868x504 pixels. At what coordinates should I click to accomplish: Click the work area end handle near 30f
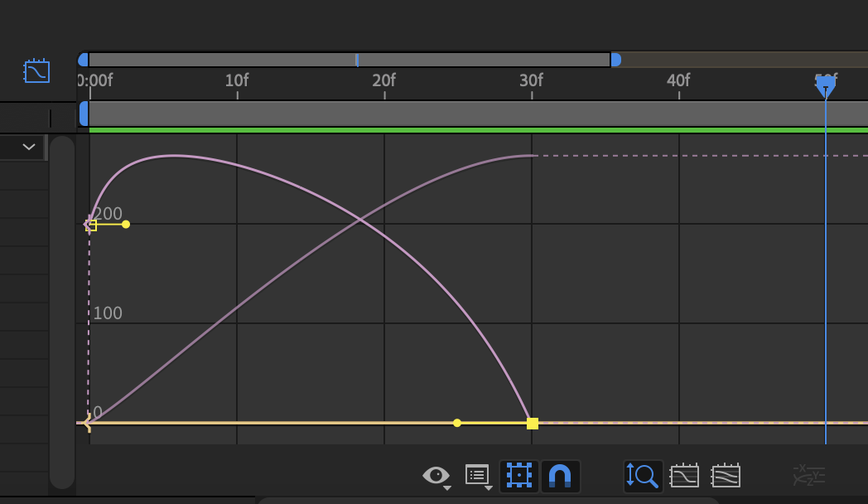click(615, 59)
